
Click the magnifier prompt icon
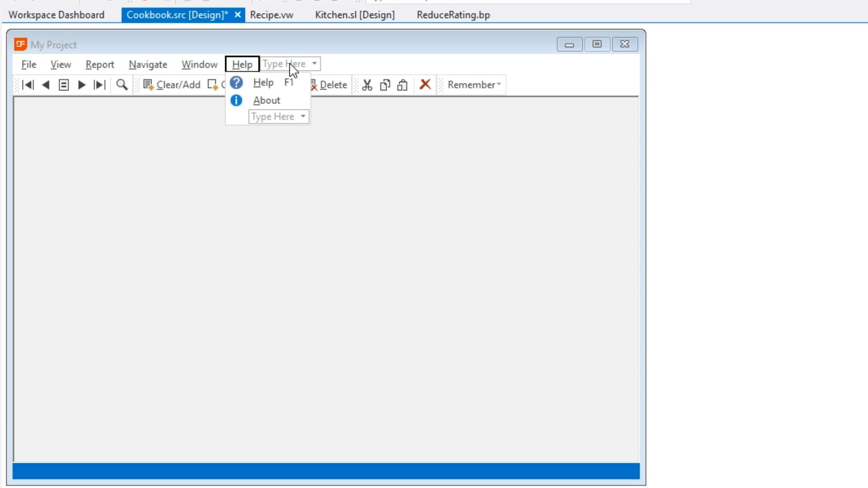pos(122,85)
